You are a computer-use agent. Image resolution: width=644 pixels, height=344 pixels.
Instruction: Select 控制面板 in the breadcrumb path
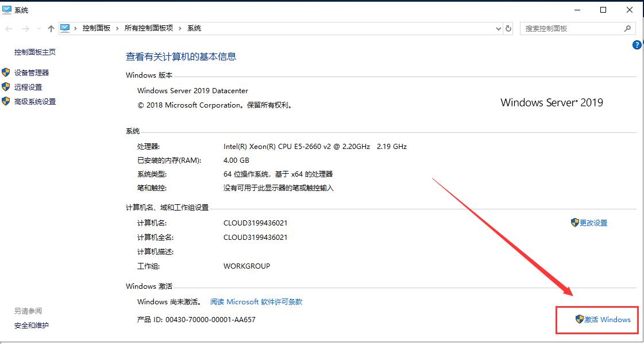point(97,28)
